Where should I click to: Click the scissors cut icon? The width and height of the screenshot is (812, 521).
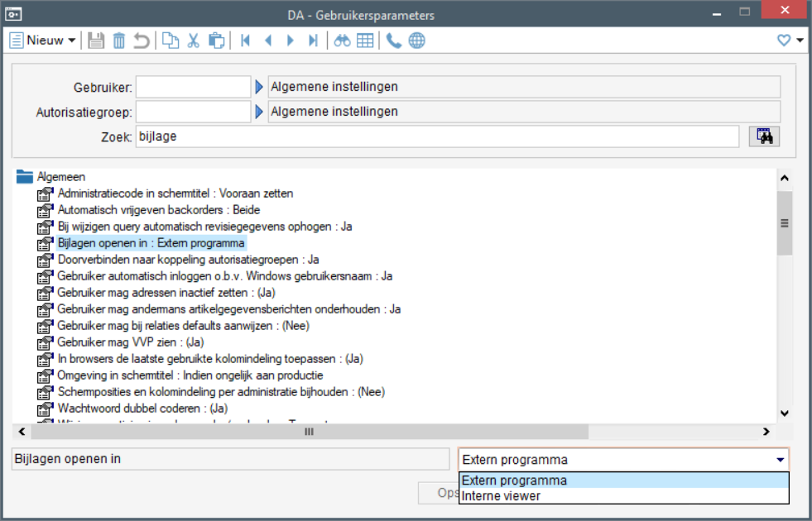pos(194,41)
